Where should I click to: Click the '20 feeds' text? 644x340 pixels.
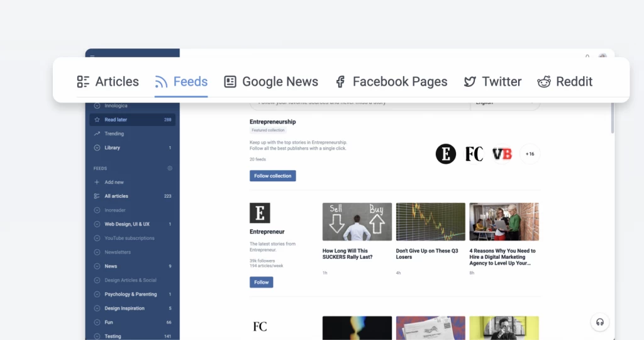point(257,159)
